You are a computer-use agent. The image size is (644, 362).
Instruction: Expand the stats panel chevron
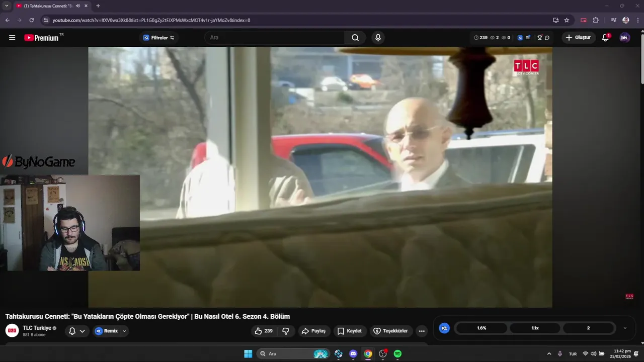click(x=625, y=328)
